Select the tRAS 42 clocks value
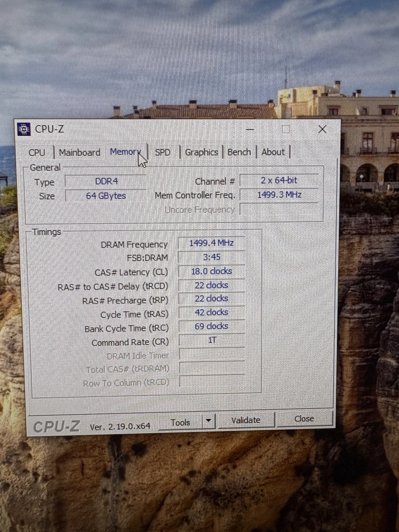 pos(212,313)
